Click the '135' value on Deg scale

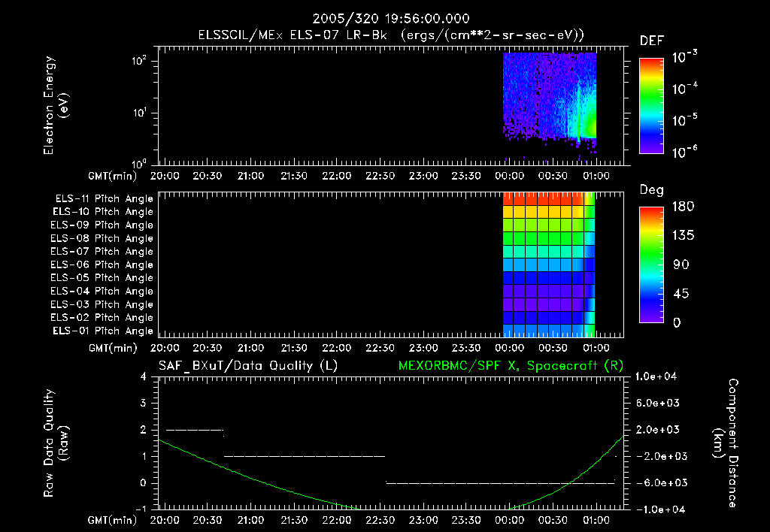[683, 235]
